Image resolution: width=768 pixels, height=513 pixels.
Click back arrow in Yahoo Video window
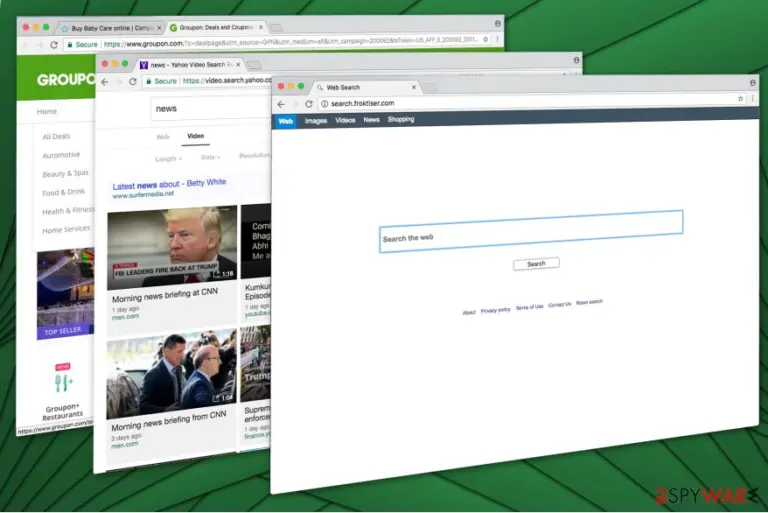(104, 82)
